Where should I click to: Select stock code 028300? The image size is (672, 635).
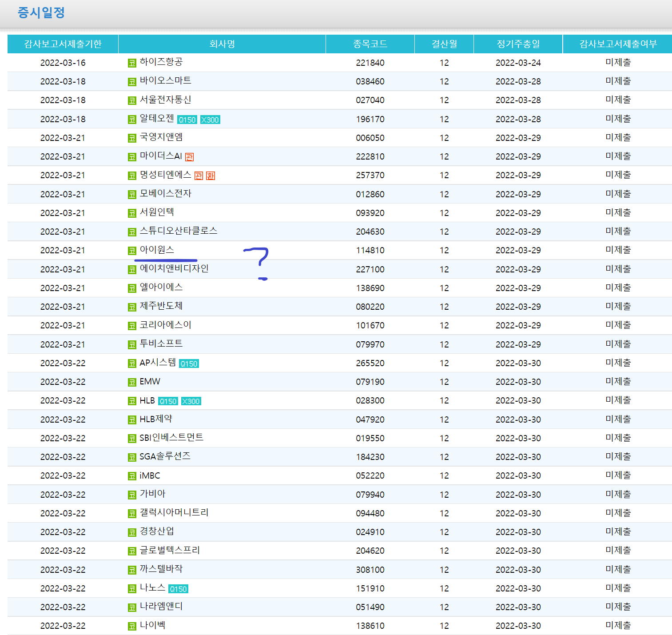click(370, 400)
